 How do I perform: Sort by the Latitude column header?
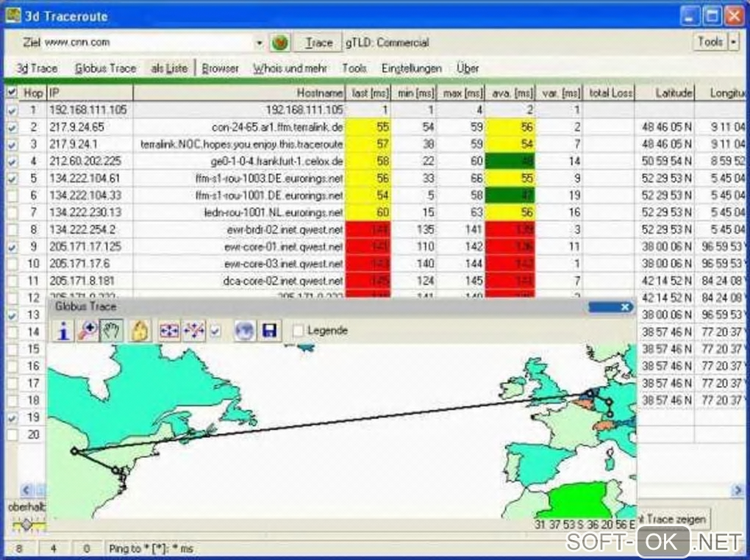click(665, 93)
